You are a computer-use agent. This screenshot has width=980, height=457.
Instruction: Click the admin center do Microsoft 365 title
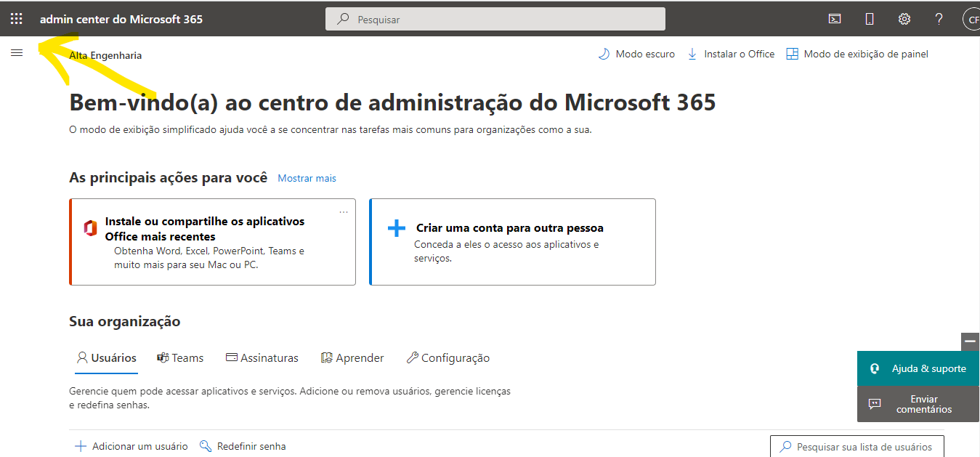[121, 19]
